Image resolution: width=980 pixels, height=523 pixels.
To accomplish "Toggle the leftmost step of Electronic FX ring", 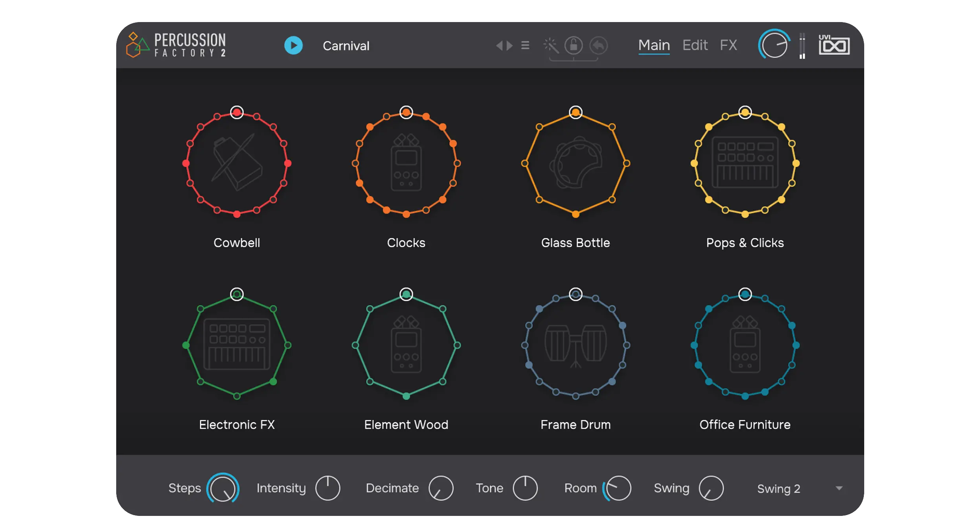I will click(186, 345).
